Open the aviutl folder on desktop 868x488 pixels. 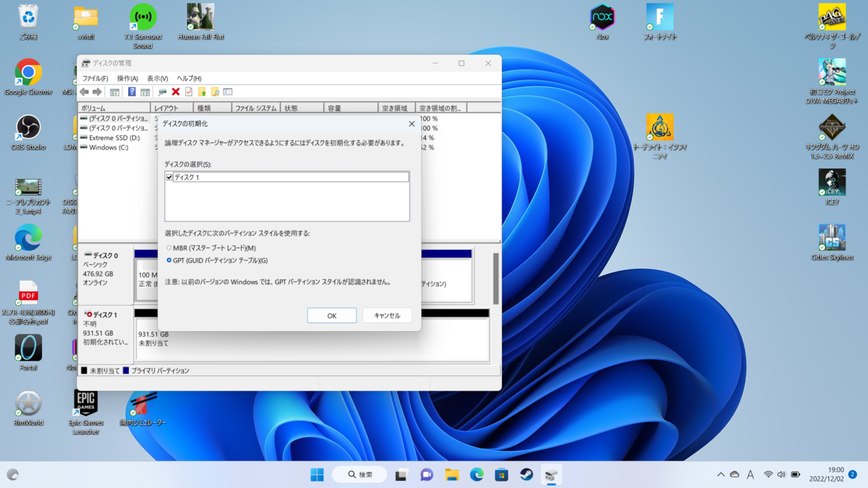(x=85, y=22)
